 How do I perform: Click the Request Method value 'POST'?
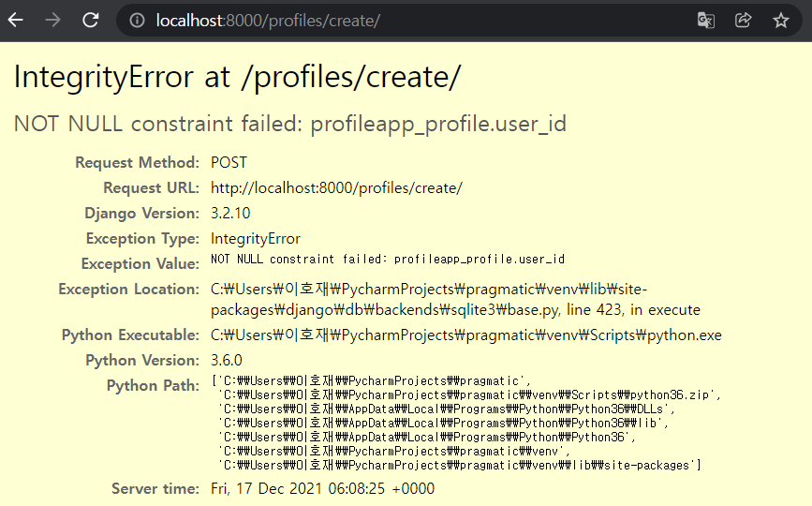(229, 163)
